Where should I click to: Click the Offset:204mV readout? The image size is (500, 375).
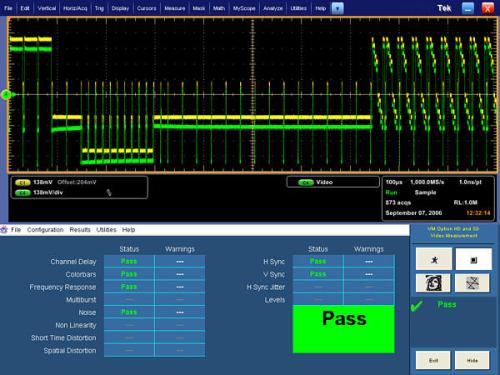pyautogui.click(x=77, y=182)
